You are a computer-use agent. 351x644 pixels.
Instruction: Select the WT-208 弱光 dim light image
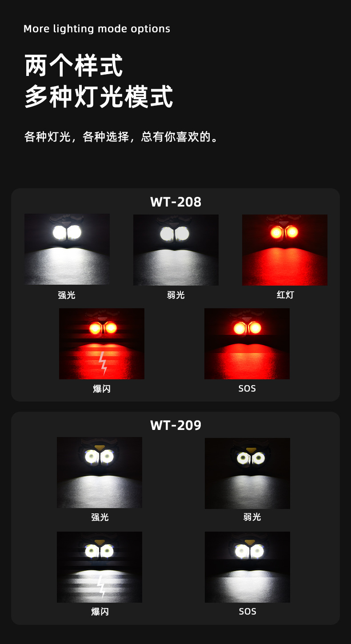click(x=176, y=250)
